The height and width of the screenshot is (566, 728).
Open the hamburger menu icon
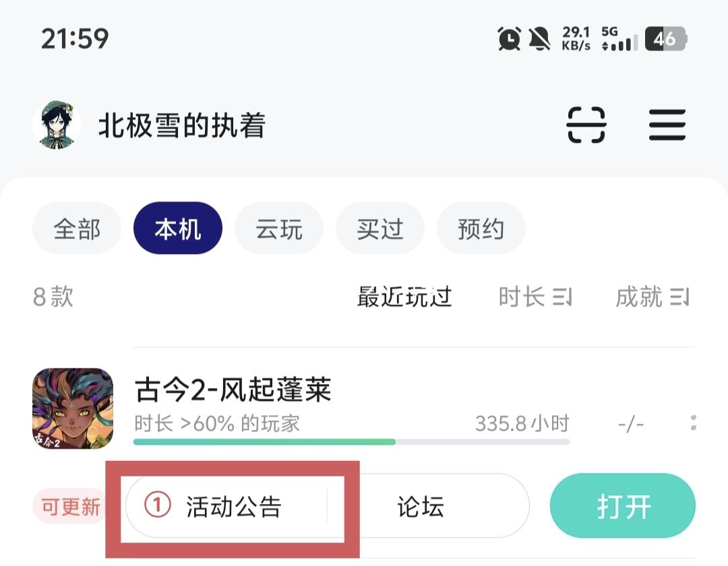667,125
